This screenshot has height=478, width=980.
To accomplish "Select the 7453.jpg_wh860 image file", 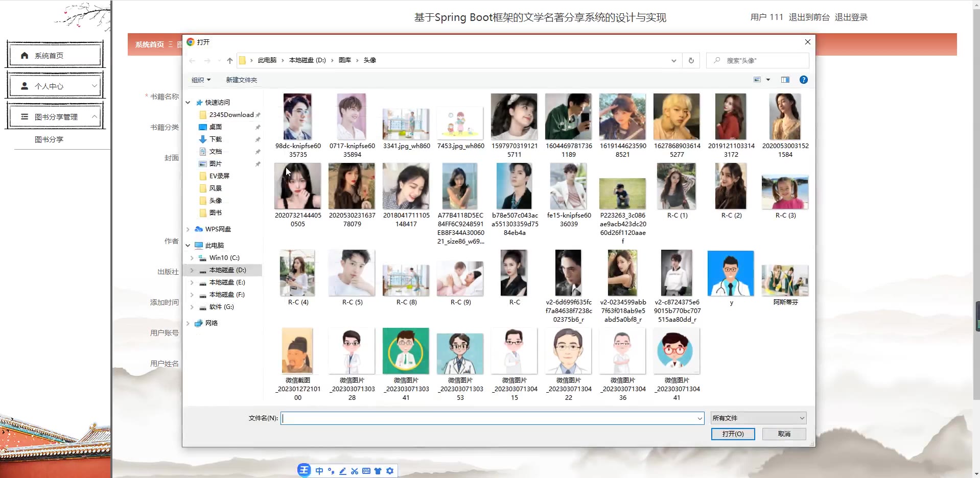I will tap(460, 128).
